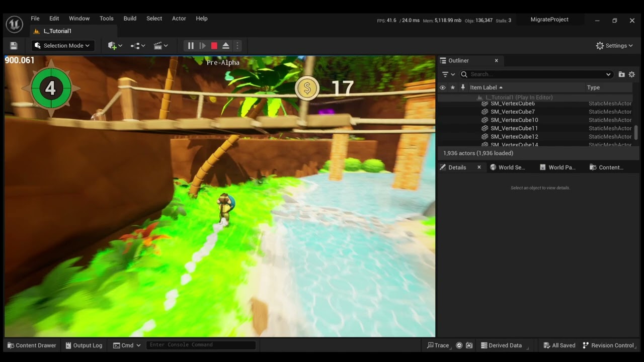Open the add content cube-plus menu
This screenshot has width=644, height=362.
115,46
